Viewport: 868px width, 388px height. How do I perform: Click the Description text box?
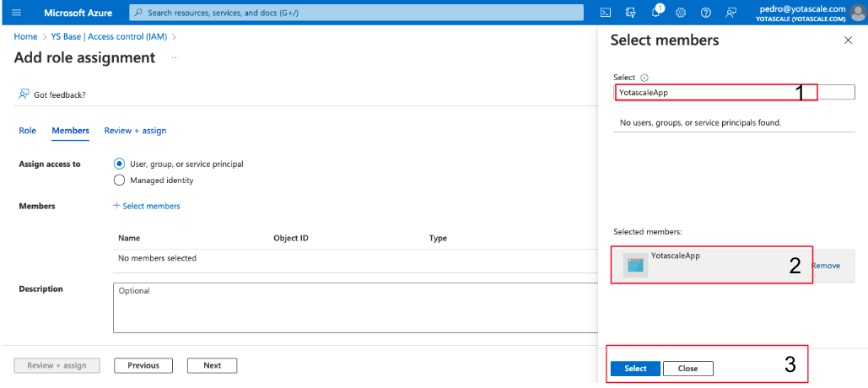click(x=354, y=307)
